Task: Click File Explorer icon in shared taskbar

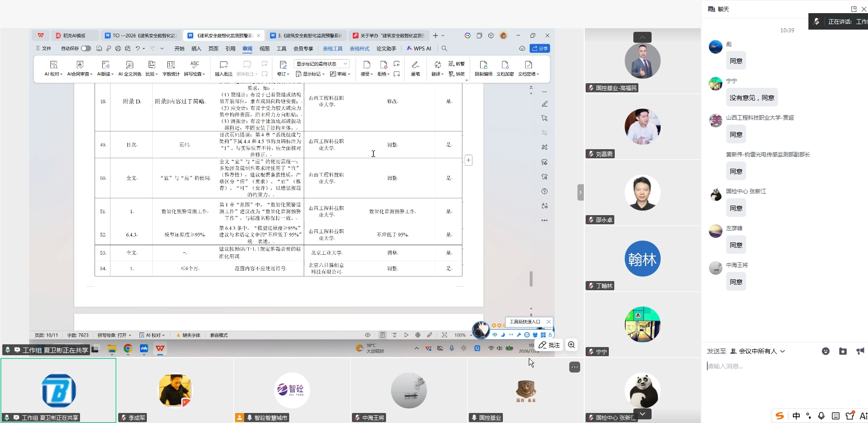Action: 112,349
